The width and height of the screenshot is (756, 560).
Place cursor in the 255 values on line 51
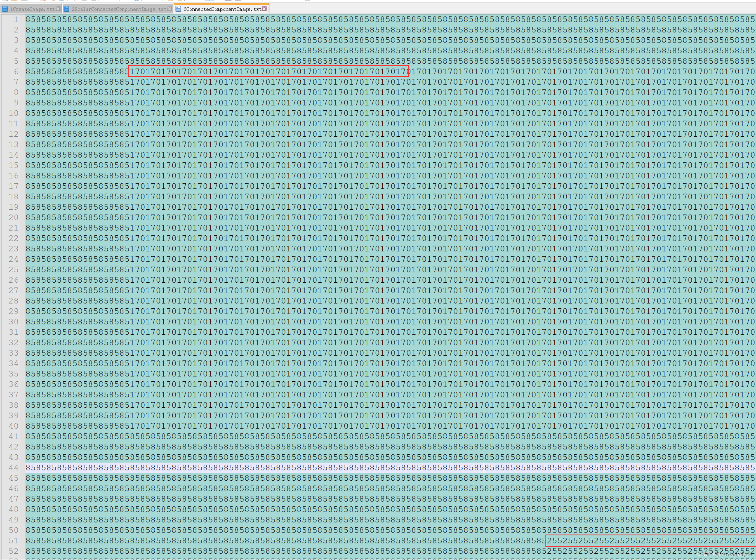point(651,541)
